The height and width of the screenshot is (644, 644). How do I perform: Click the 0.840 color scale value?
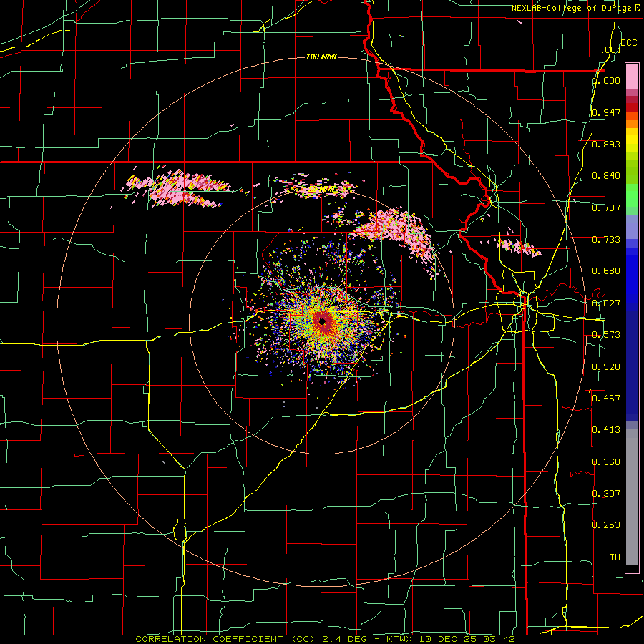click(x=606, y=176)
